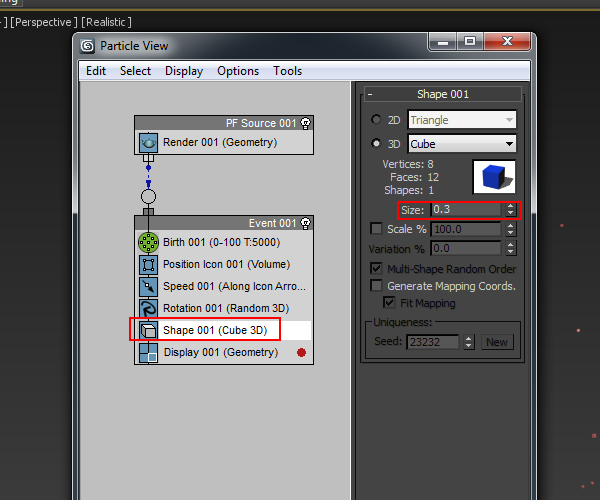Image resolution: width=600 pixels, height=500 pixels.
Task: Click the red Display 001 color dot
Action: [x=302, y=352]
